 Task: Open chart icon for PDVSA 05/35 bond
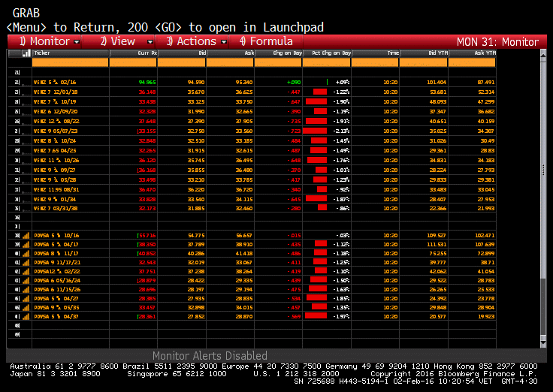pos(26,307)
